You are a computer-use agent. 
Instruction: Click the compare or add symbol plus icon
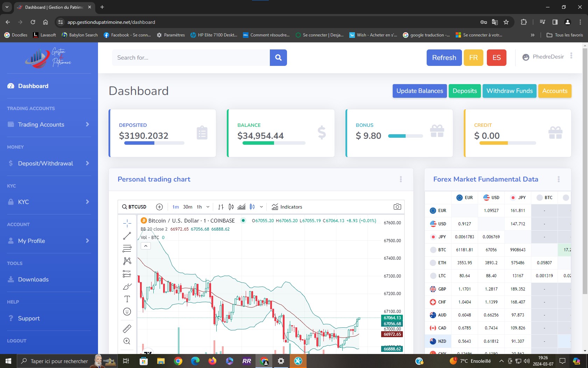pyautogui.click(x=159, y=207)
